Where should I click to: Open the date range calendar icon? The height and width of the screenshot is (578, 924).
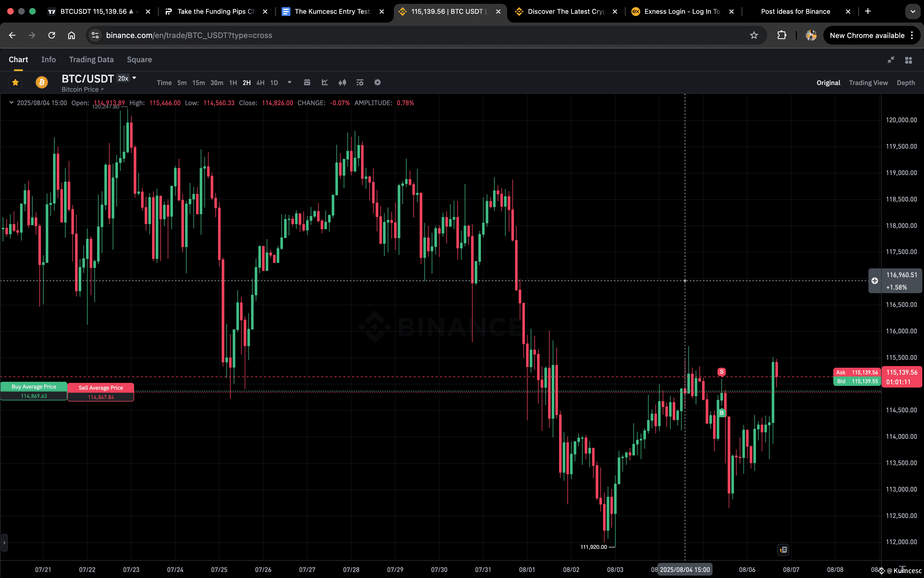pyautogui.click(x=307, y=82)
